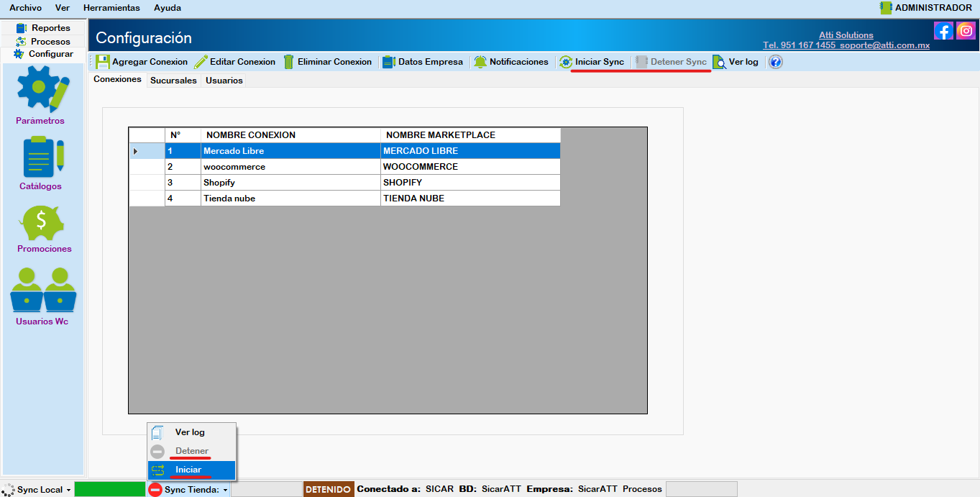Click the Instagram icon
Viewport: 980px width, 497px height.
[965, 30]
